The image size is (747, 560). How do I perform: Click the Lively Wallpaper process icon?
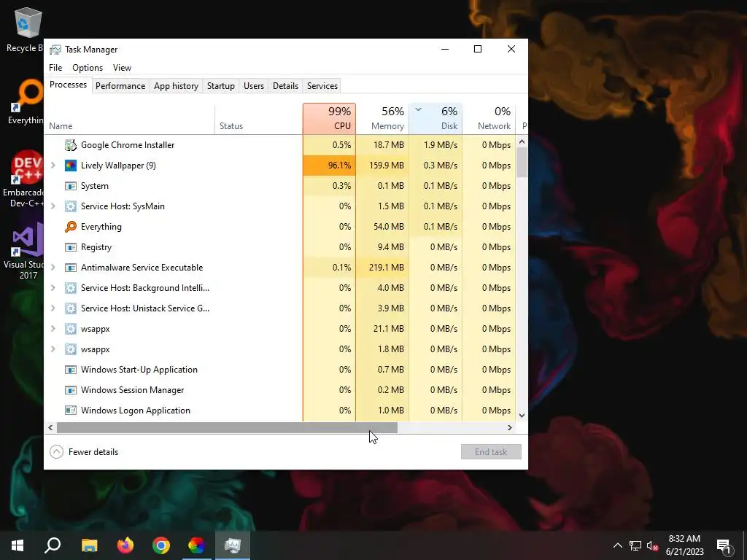pyautogui.click(x=71, y=166)
